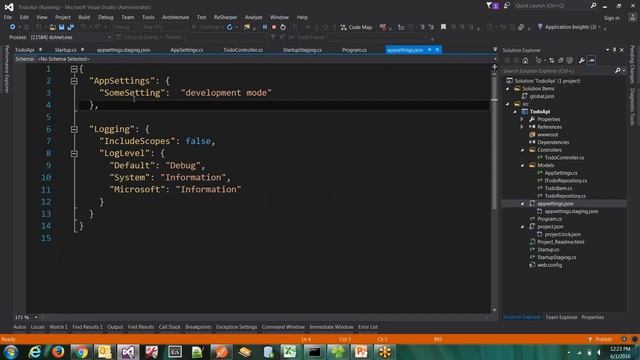Open the Build menu
Screen dimensions: 640x360
[84, 17]
